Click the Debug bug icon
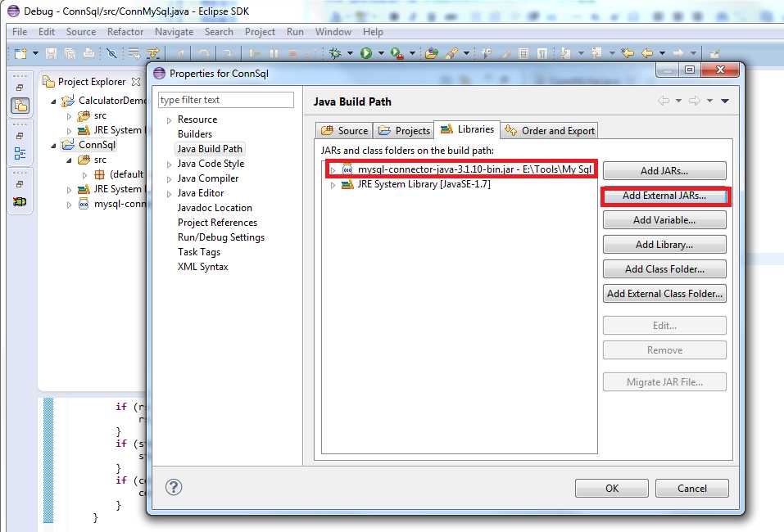The width and height of the screenshot is (784, 532). (336, 53)
